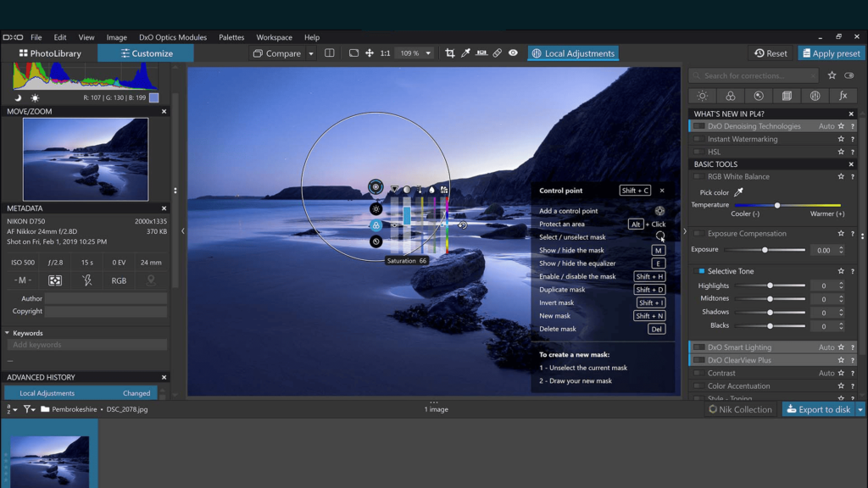Viewport: 868px width, 488px height.
Task: Open the Color corrections palette icon
Action: 730,96
